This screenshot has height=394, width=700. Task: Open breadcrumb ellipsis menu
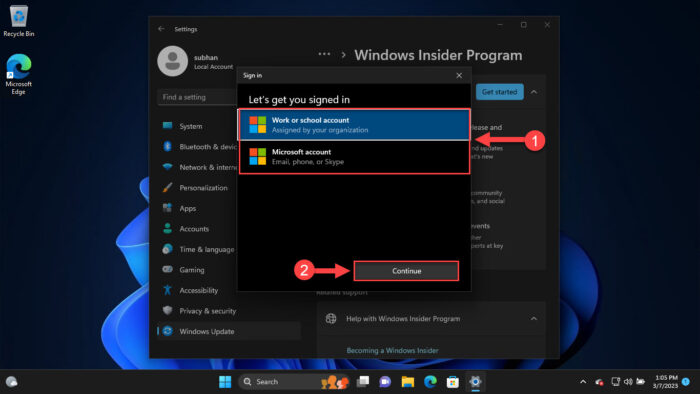[324, 54]
